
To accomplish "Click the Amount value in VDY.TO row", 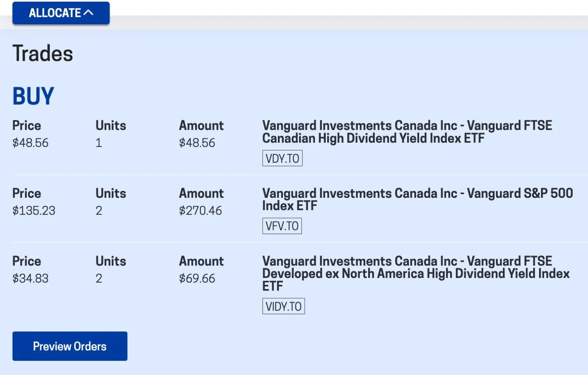I will (x=197, y=143).
